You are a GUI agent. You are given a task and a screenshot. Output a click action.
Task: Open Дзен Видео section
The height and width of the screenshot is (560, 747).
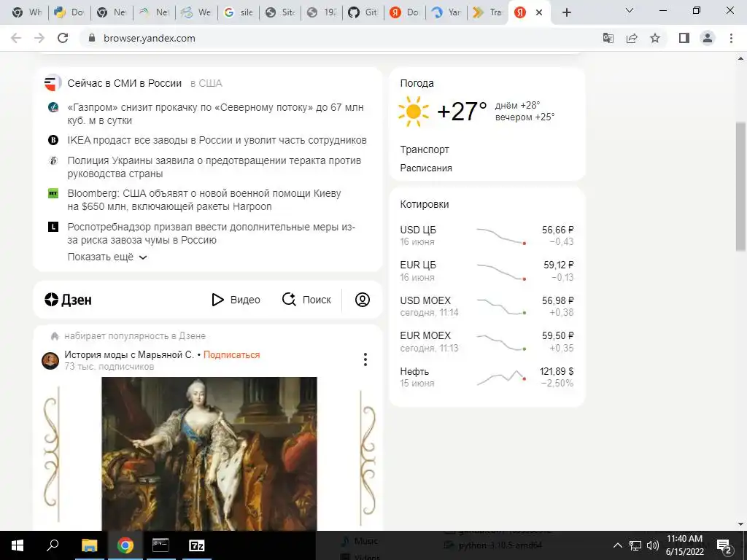[x=236, y=300]
